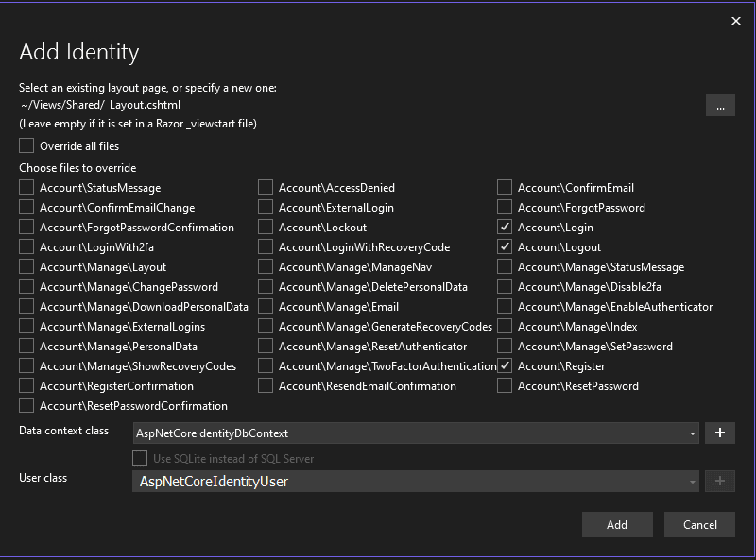
Task: Check Account\Manage\PersonalData
Action: [x=26, y=346]
